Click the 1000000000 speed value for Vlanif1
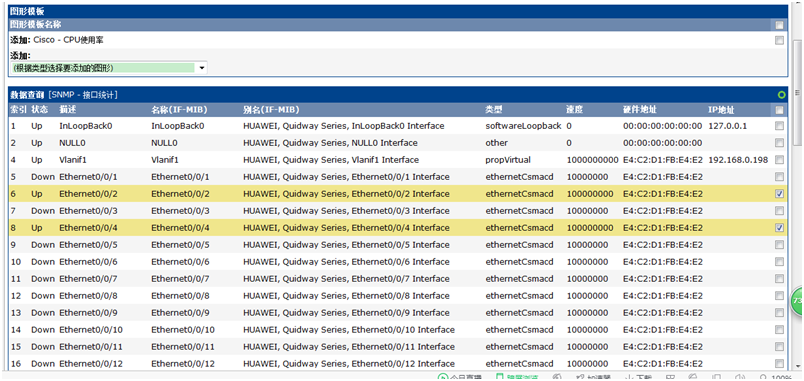Screen dimensions: 804x381 point(593,159)
